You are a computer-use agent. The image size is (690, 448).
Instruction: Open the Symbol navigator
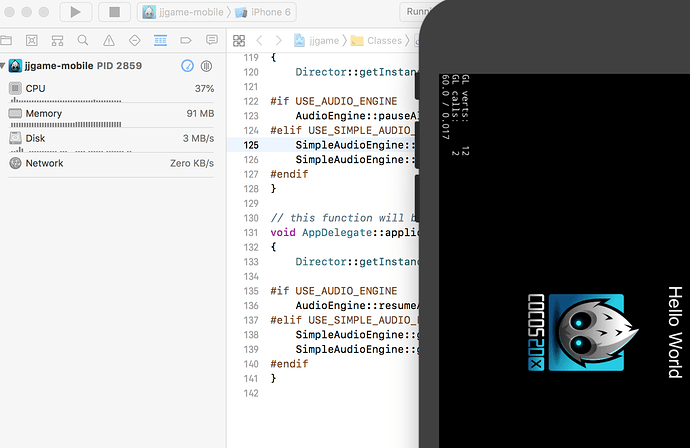[57, 40]
